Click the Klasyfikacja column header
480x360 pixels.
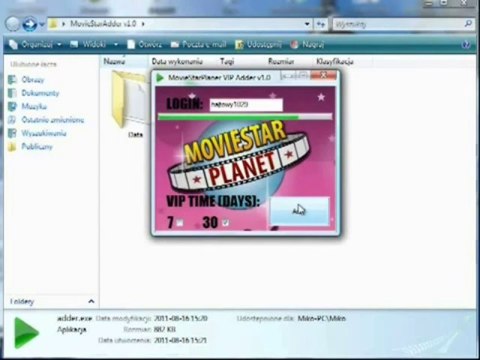[334, 61]
